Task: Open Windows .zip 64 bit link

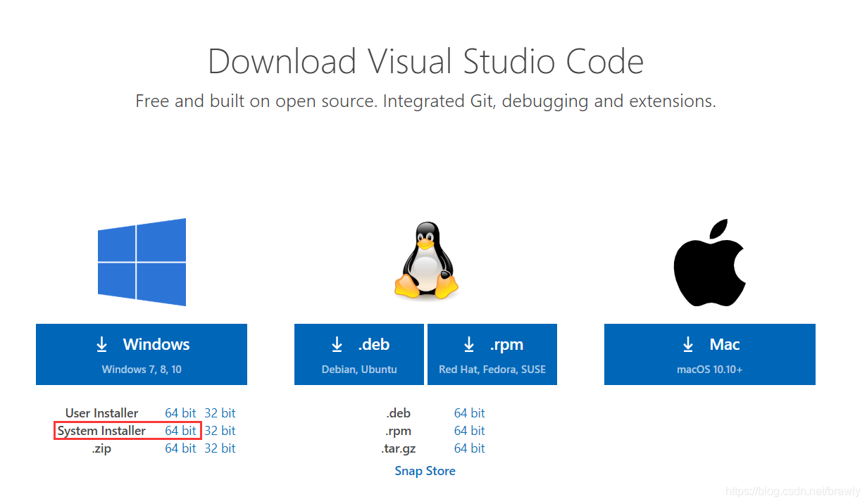Action: pos(180,448)
